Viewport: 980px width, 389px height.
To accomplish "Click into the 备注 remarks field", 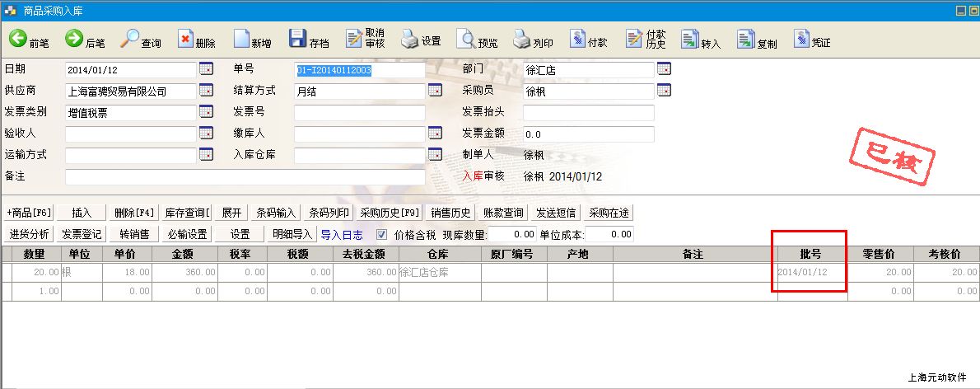I will click(x=245, y=176).
